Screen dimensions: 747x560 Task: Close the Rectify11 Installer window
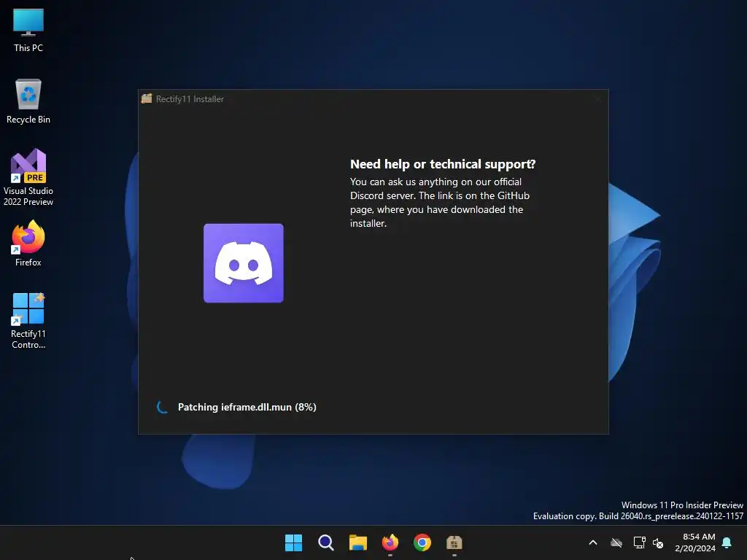click(x=598, y=99)
